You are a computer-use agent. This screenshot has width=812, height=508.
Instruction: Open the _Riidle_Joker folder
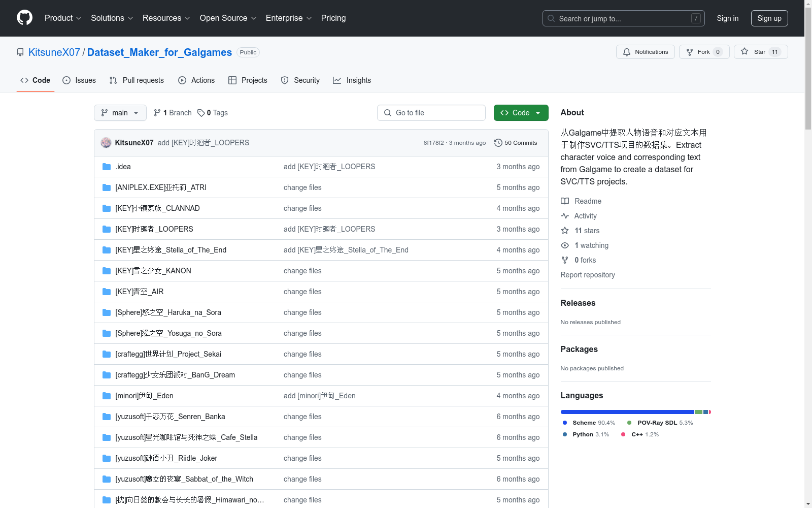coord(166,458)
